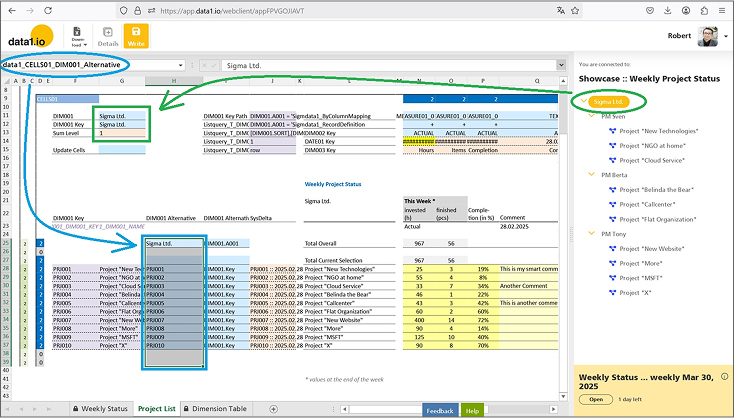Click the translate page icon in address bar
The image size is (734, 418).
tap(561, 10)
